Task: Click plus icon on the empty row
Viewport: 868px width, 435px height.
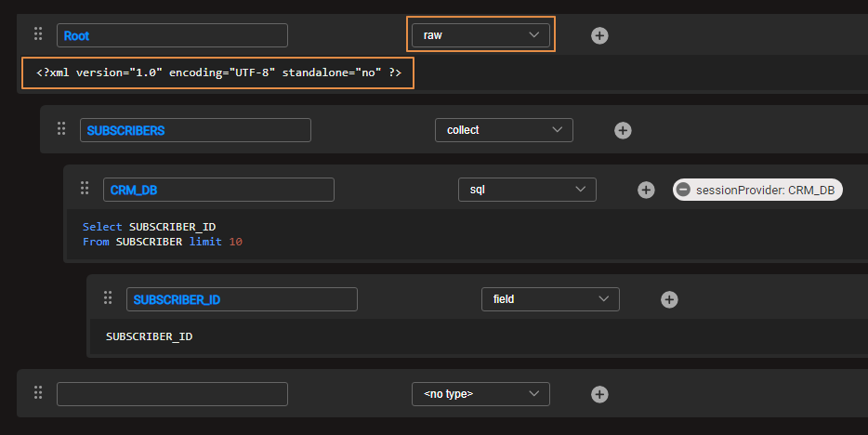Action: pos(600,394)
